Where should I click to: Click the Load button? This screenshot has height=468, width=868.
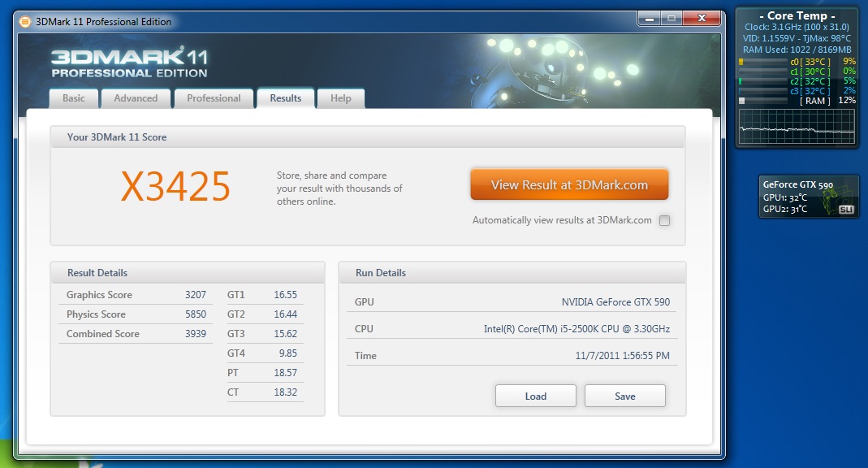pos(535,396)
